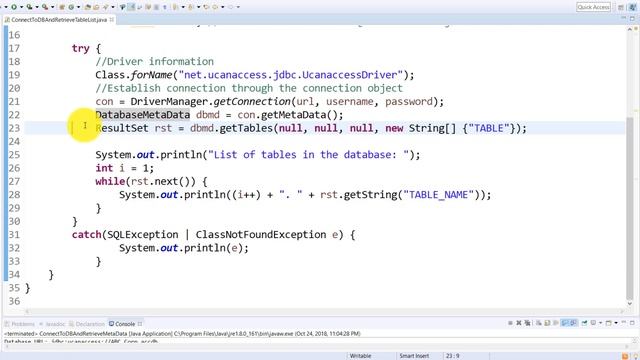Click the 23 : 9 cursor position status

tap(452, 356)
